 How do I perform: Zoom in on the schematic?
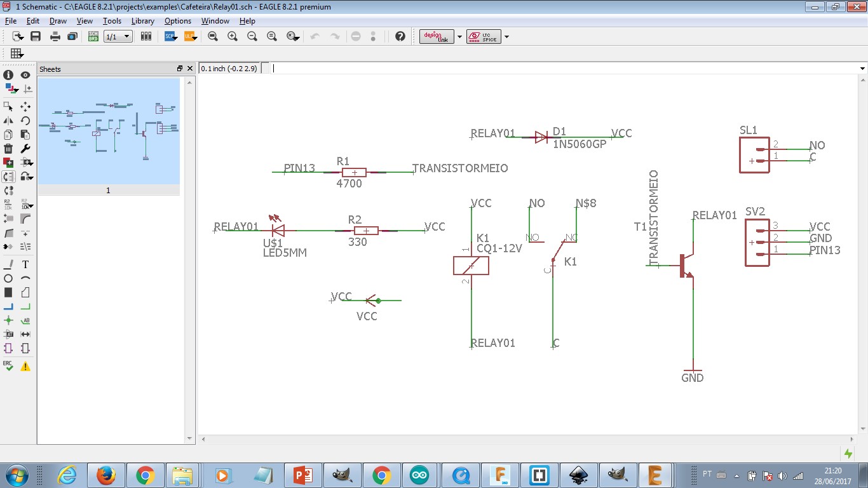tap(233, 36)
